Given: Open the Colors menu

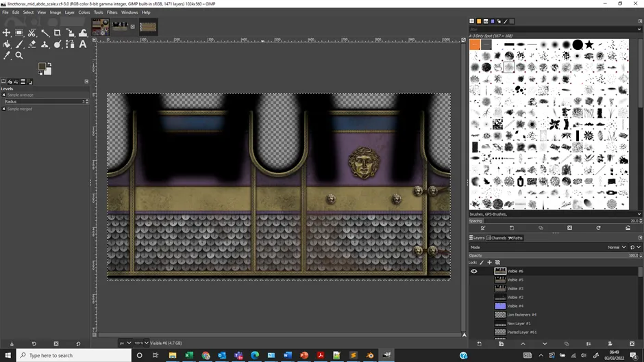Looking at the screenshot, I should (x=84, y=12).
